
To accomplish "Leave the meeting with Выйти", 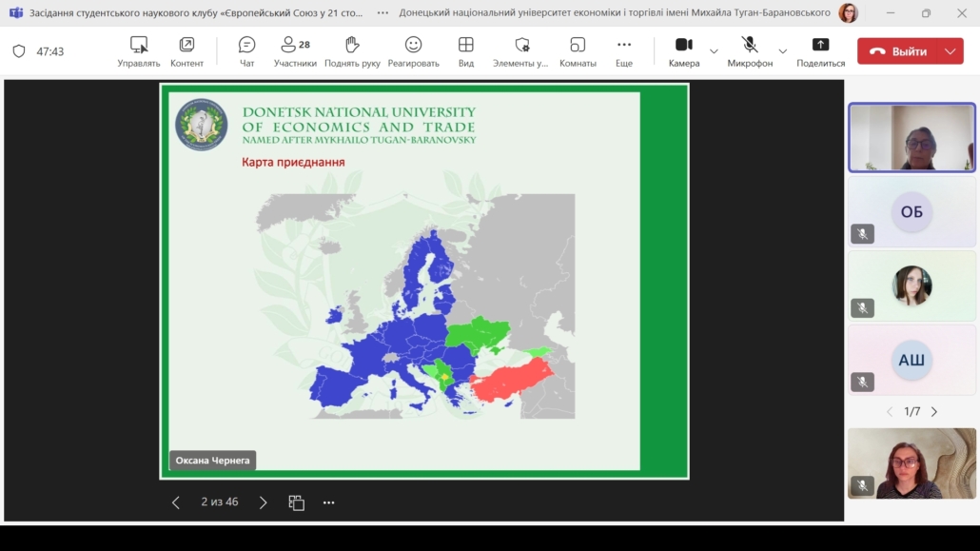I will (898, 51).
